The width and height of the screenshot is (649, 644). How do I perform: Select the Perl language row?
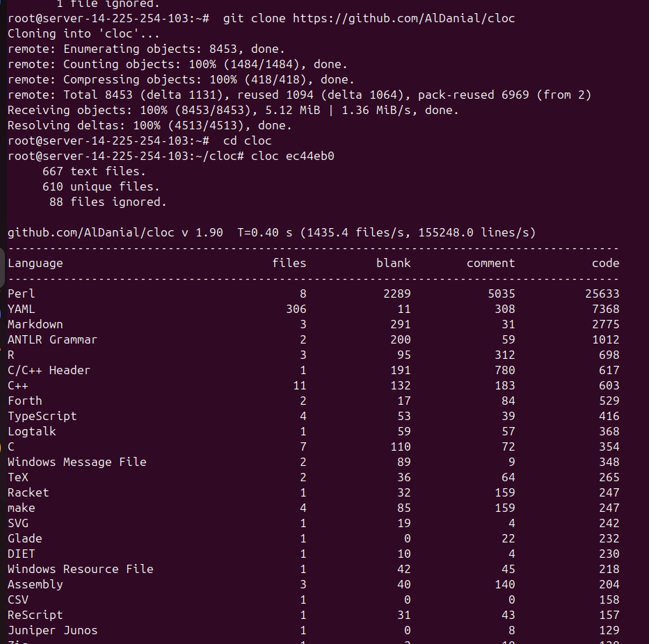pos(21,293)
